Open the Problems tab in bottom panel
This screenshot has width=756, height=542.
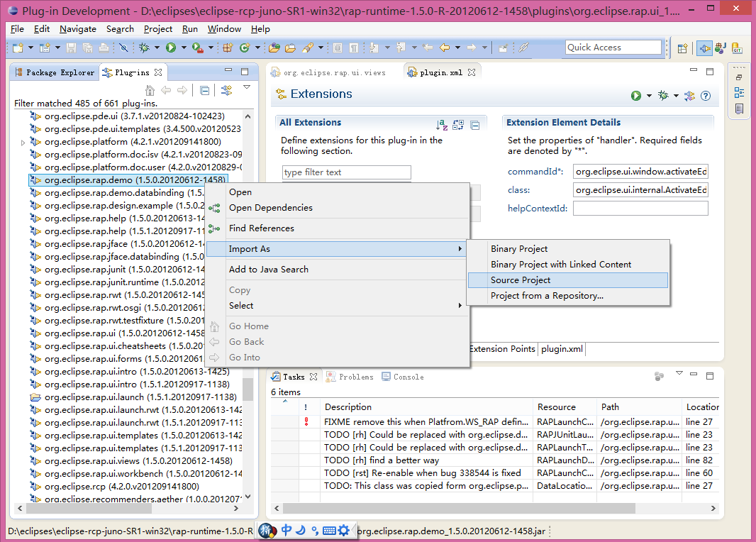(355, 377)
